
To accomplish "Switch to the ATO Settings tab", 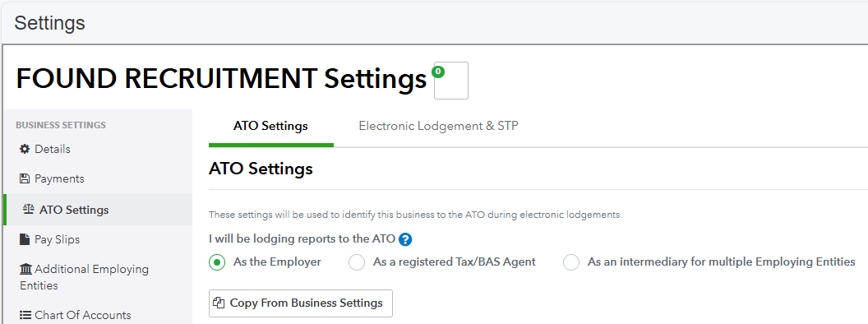I will tap(270, 126).
